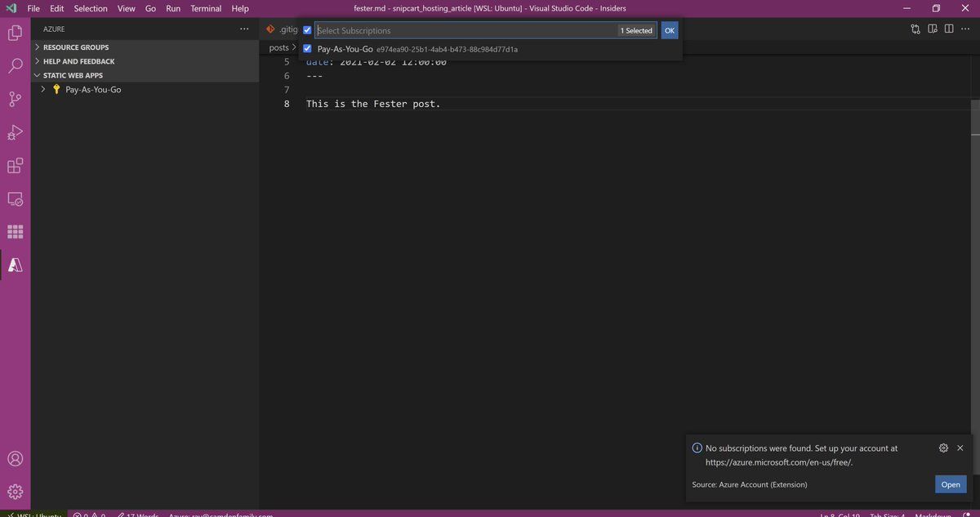The image size is (980, 517).
Task: Expand the Resource Groups section
Action: [75, 47]
